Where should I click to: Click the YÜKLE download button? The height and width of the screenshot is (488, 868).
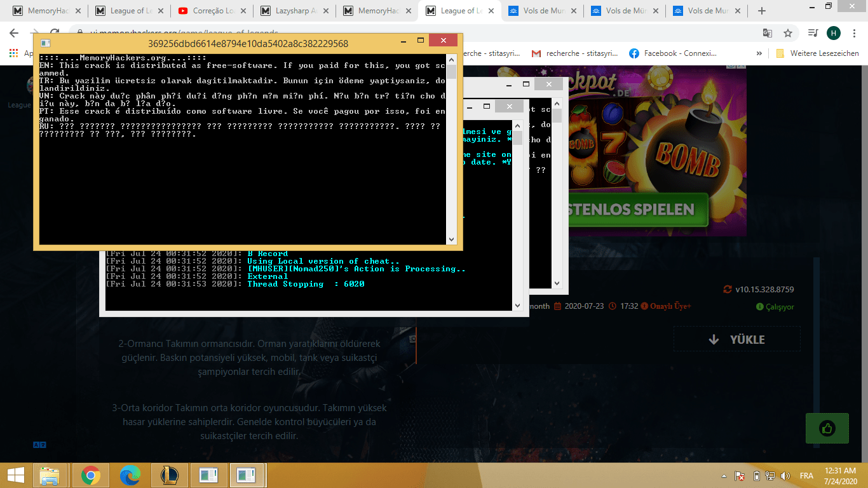tap(737, 339)
